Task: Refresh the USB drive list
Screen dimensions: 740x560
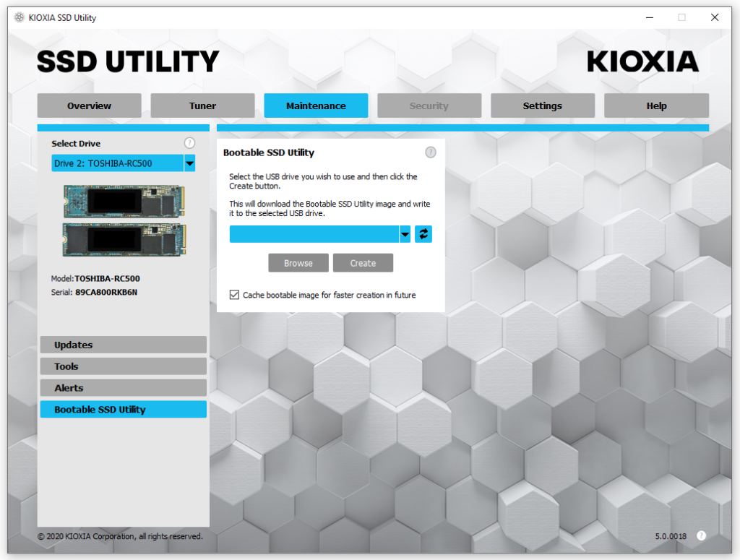Action: pos(423,234)
